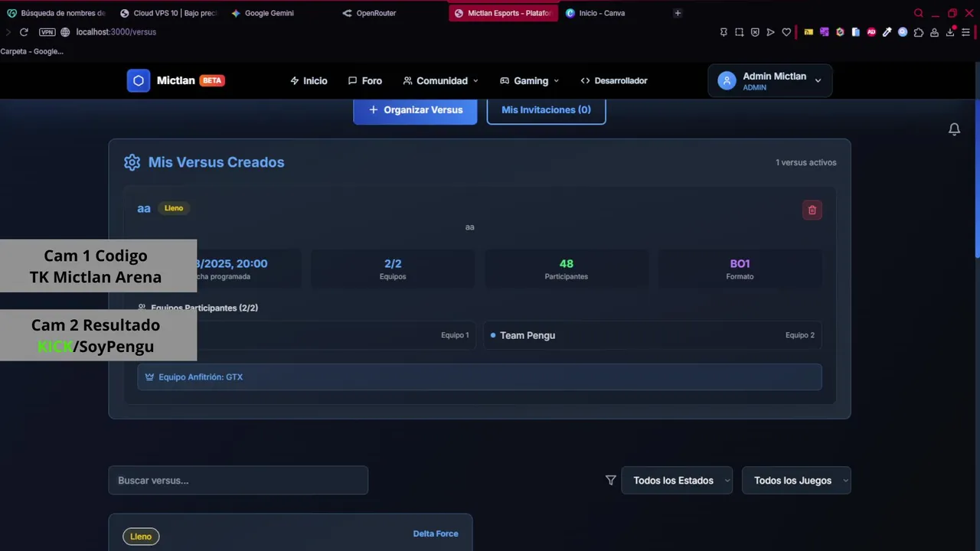Click the send flow arrow icon
This screenshot has height=551, width=980.
(x=770, y=32)
